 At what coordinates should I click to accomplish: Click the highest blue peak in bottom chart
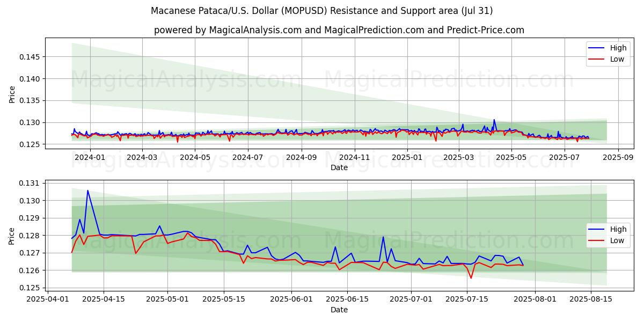point(87,191)
